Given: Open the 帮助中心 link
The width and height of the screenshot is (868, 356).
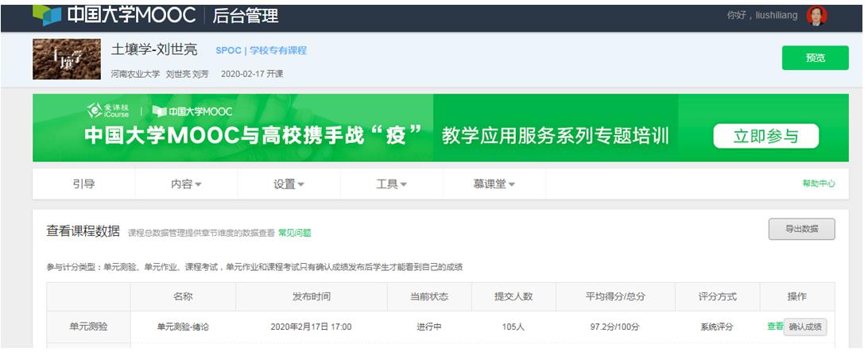Looking at the screenshot, I should click(x=818, y=184).
